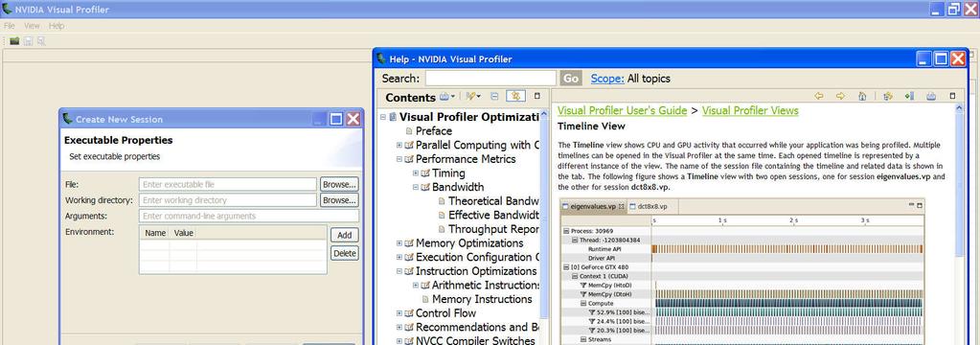Screen dimensions: 980x345
Task: Expand the Timing tree node
Action: click(x=416, y=173)
